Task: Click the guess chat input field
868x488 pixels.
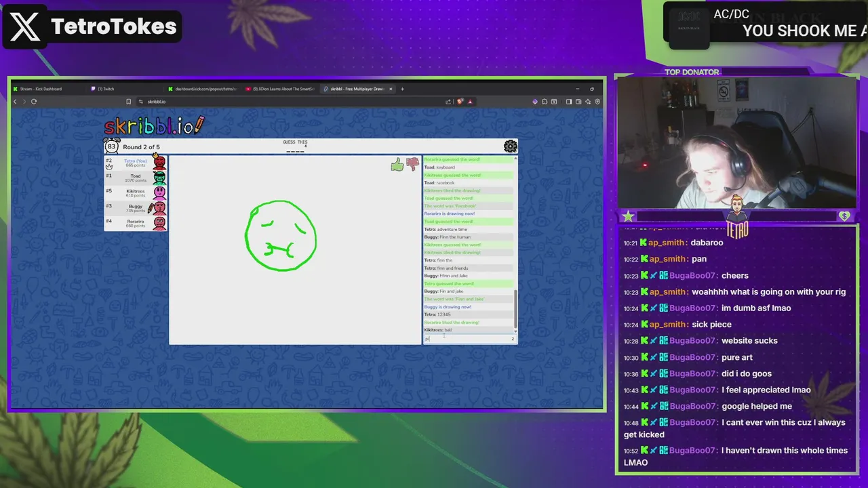Action: coord(469,339)
